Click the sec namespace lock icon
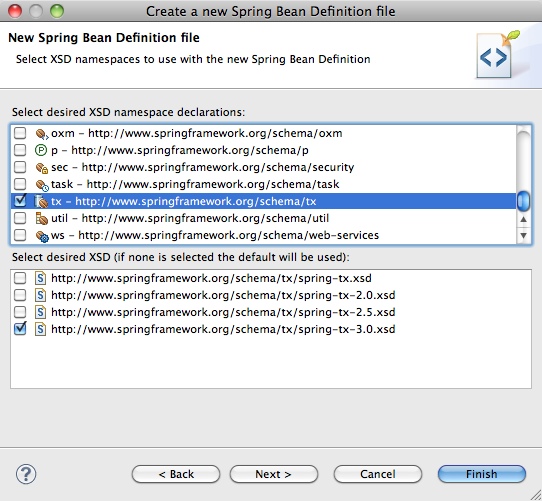542x501 pixels. [x=42, y=167]
